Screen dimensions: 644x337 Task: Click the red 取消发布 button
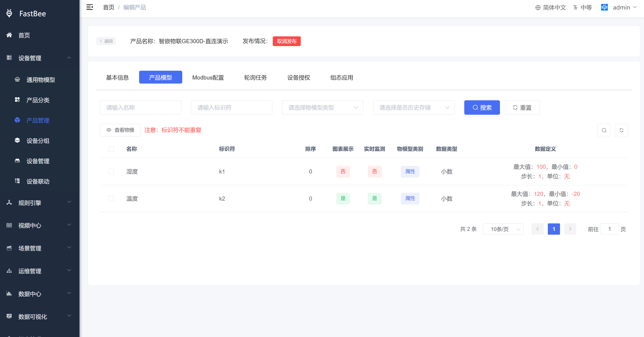tap(287, 41)
